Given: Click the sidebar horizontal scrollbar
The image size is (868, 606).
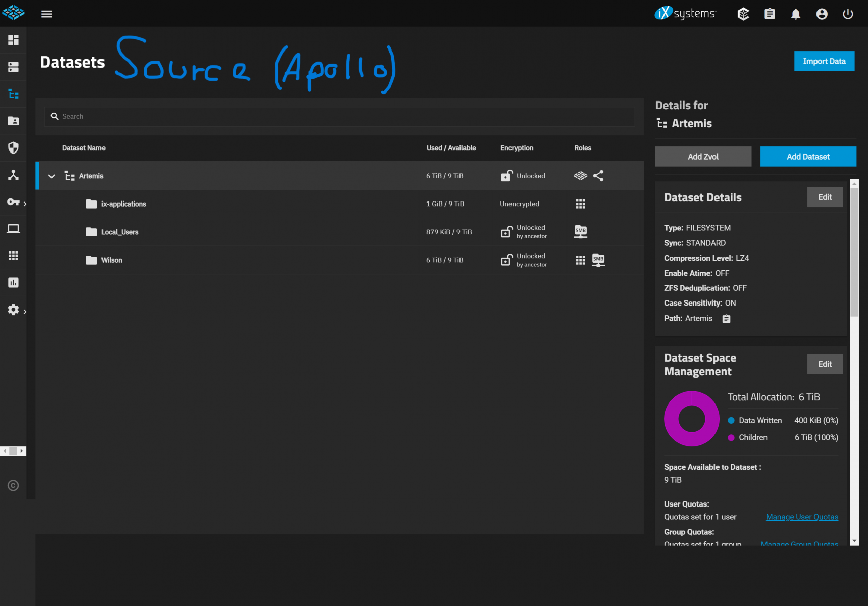Looking at the screenshot, I should (13, 451).
